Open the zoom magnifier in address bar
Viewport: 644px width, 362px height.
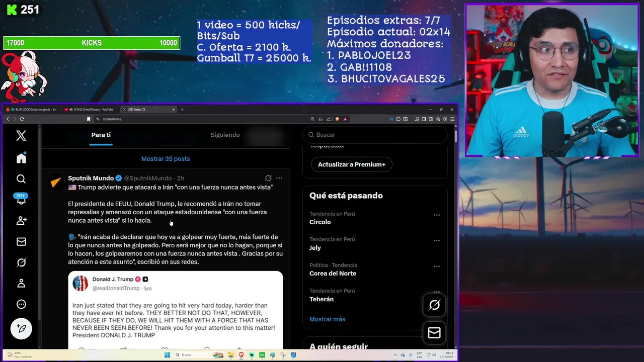point(312,119)
